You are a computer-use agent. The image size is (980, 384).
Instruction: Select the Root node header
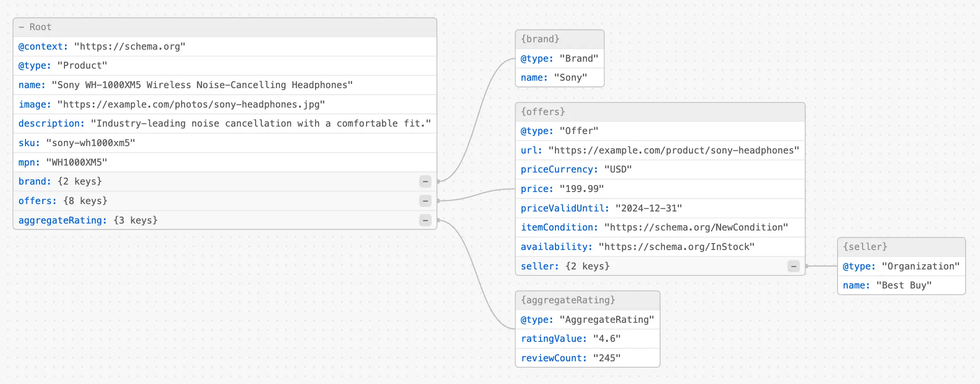tap(225, 27)
